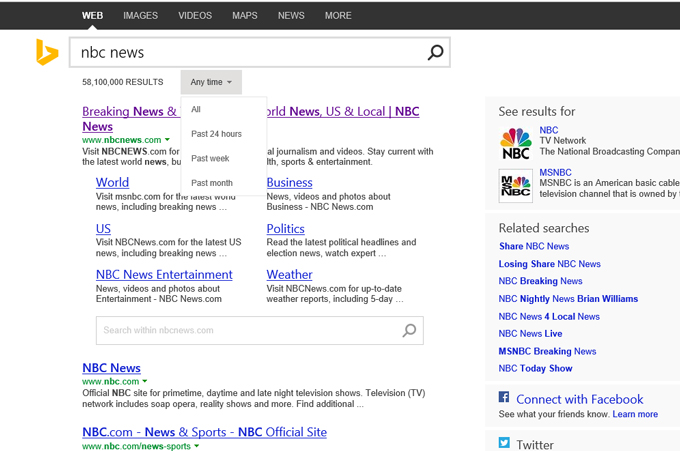Open the MAPS tab
This screenshot has width=680, height=451.
tap(245, 16)
